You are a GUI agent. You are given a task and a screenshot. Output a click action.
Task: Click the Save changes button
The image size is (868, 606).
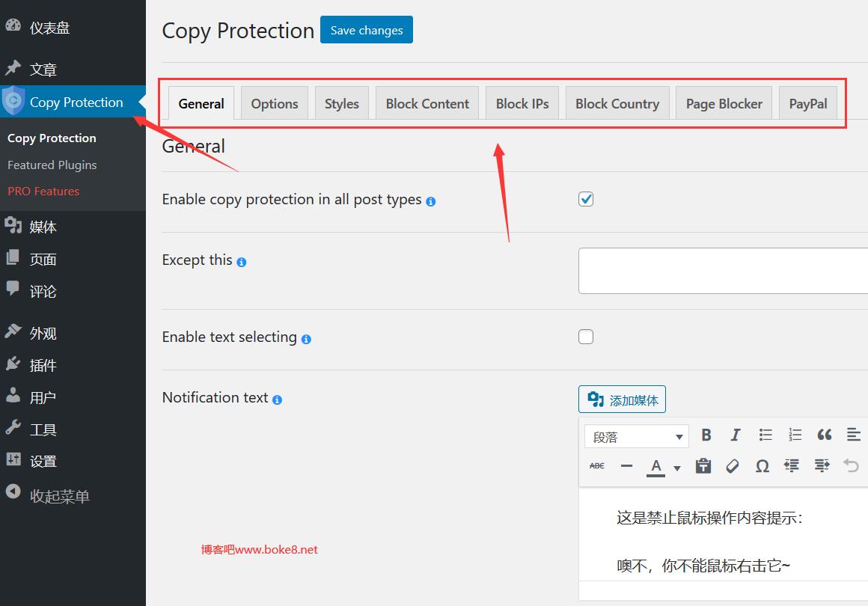click(x=366, y=30)
